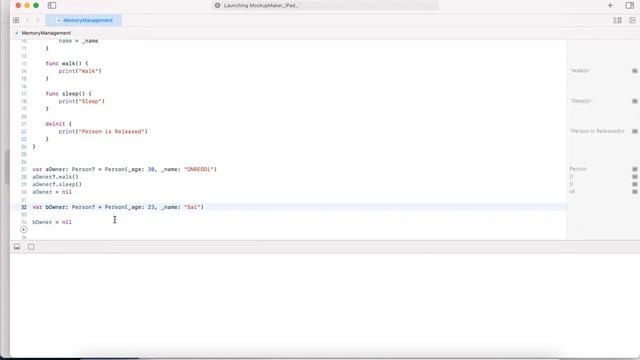Click the Person value in results sidebar
The image size is (640, 360).
(x=578, y=169)
